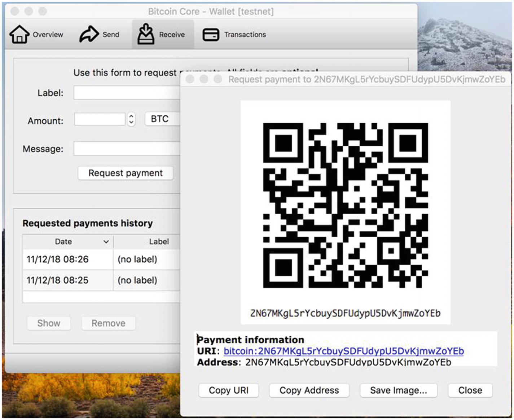This screenshot has height=420, width=514.
Task: Click the Payment information heading
Action: coord(251,340)
